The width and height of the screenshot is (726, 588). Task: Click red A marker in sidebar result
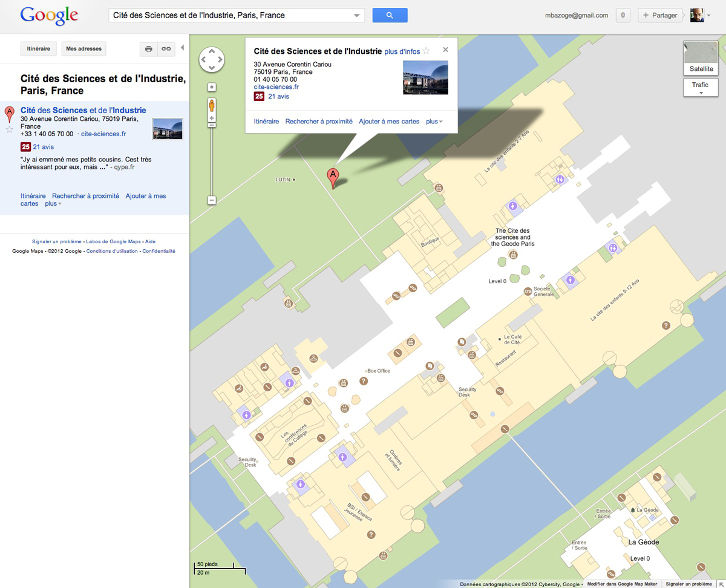pyautogui.click(x=9, y=113)
